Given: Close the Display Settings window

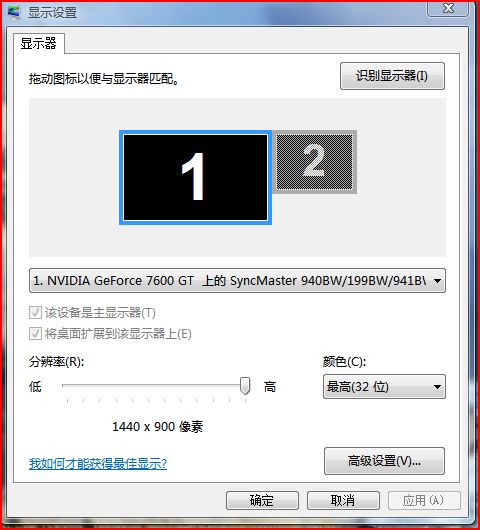Looking at the screenshot, I should (x=448, y=8).
